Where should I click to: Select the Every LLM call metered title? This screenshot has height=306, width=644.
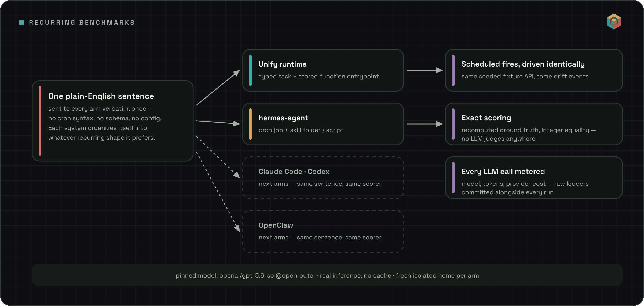[x=503, y=172]
